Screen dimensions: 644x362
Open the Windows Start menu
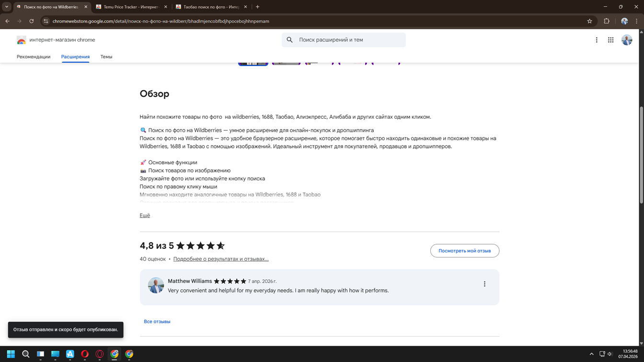tap(11, 354)
